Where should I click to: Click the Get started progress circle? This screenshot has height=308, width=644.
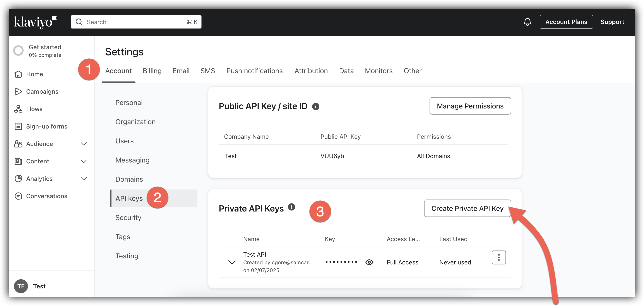point(19,51)
